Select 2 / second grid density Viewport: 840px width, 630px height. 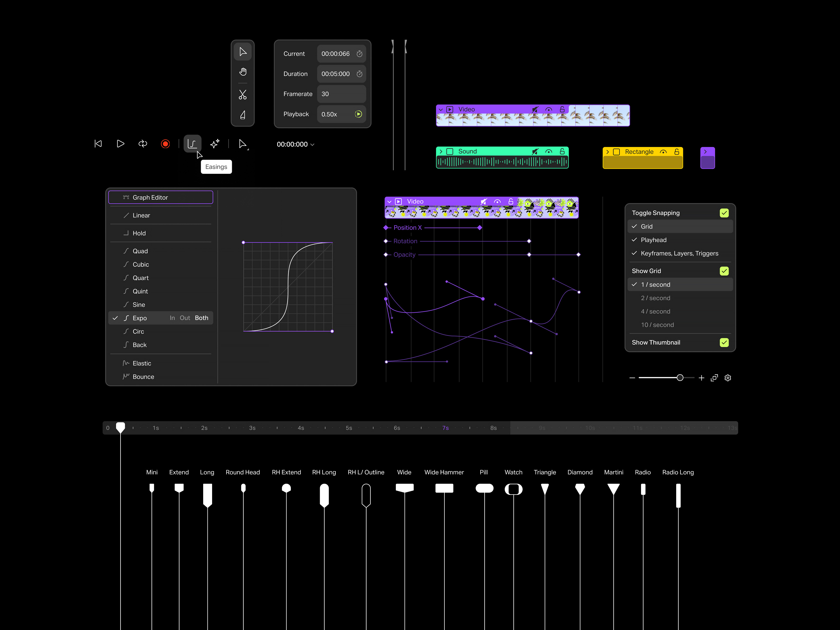point(655,298)
